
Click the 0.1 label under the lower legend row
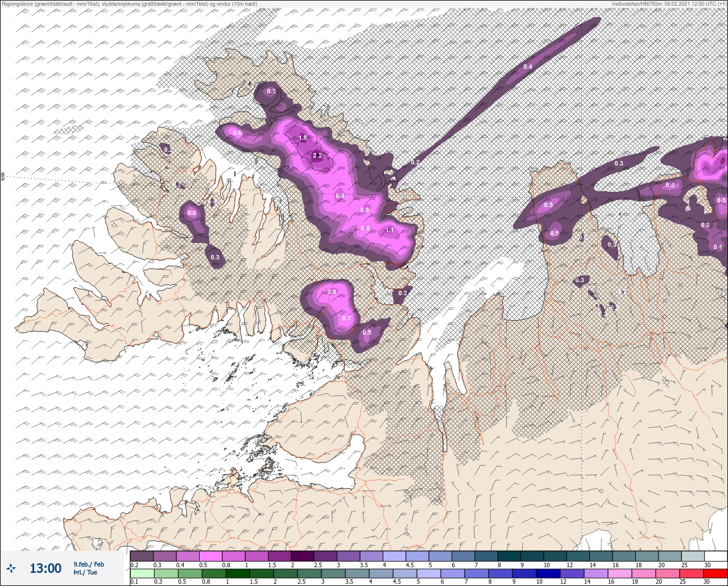click(x=134, y=582)
